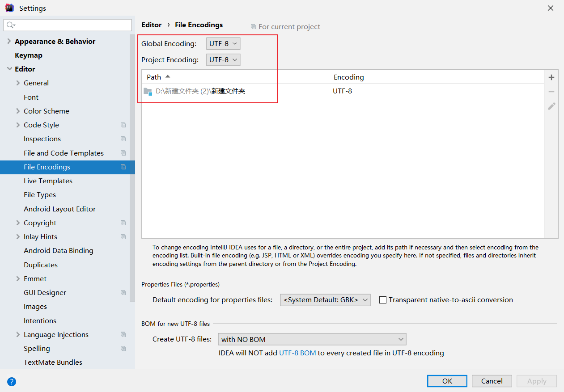Screen dimensions: 564x392
Task: Open the Global Encoding dropdown
Action: [x=223, y=44]
